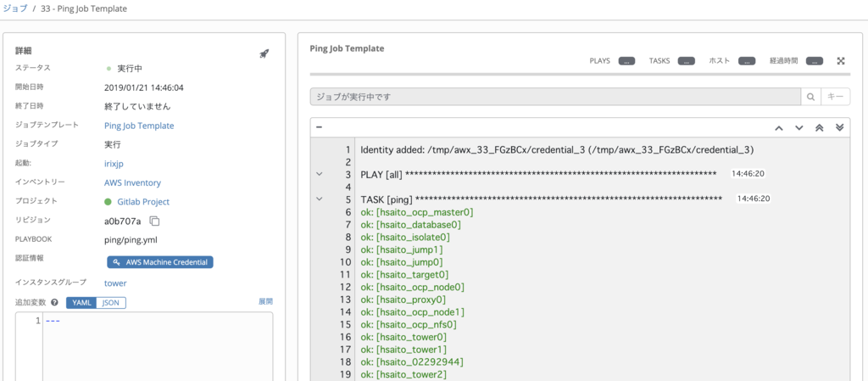
Task: Click the search magnifier icon in job output
Action: click(x=810, y=97)
